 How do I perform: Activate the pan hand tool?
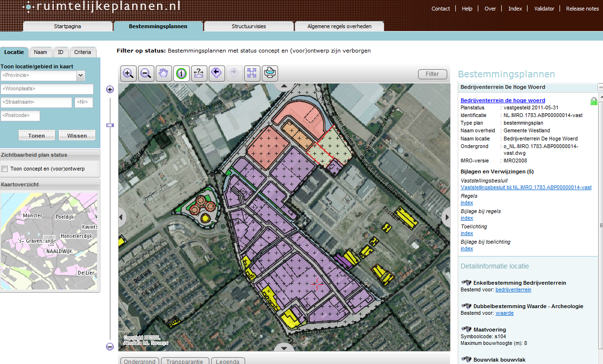[x=163, y=73]
